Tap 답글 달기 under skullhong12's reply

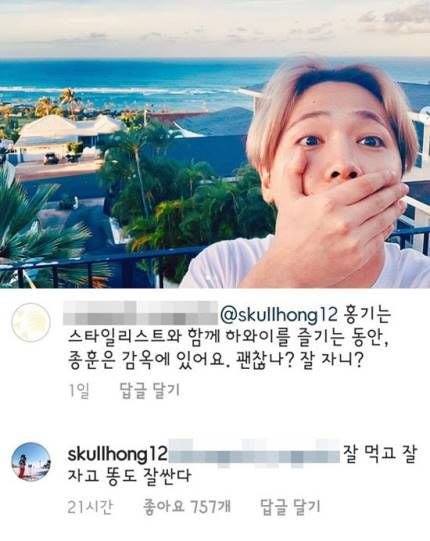(x=290, y=506)
